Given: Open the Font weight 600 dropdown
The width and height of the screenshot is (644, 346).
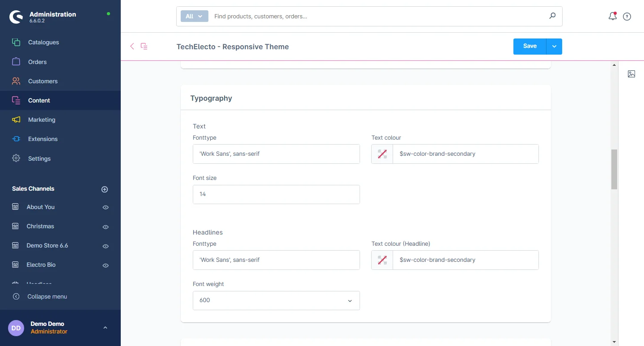Looking at the screenshot, I should tap(276, 300).
